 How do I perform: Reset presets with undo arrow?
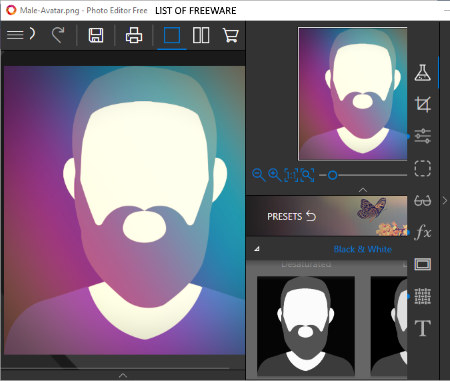click(311, 216)
